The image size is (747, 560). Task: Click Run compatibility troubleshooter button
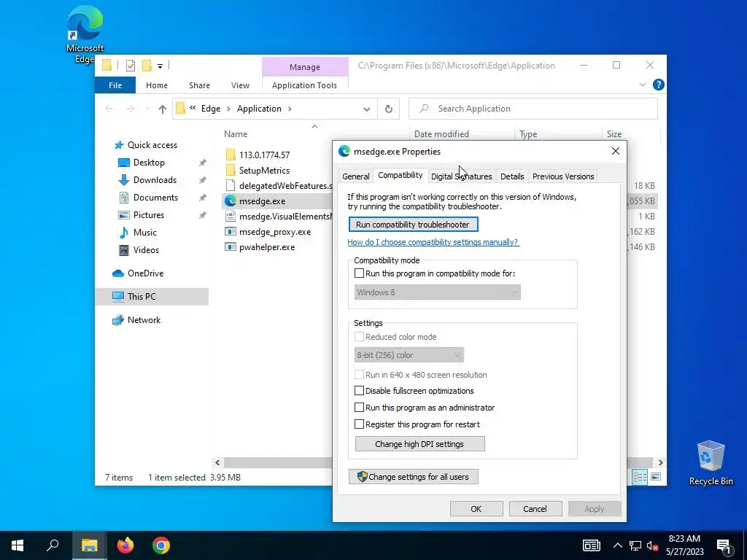pos(413,225)
